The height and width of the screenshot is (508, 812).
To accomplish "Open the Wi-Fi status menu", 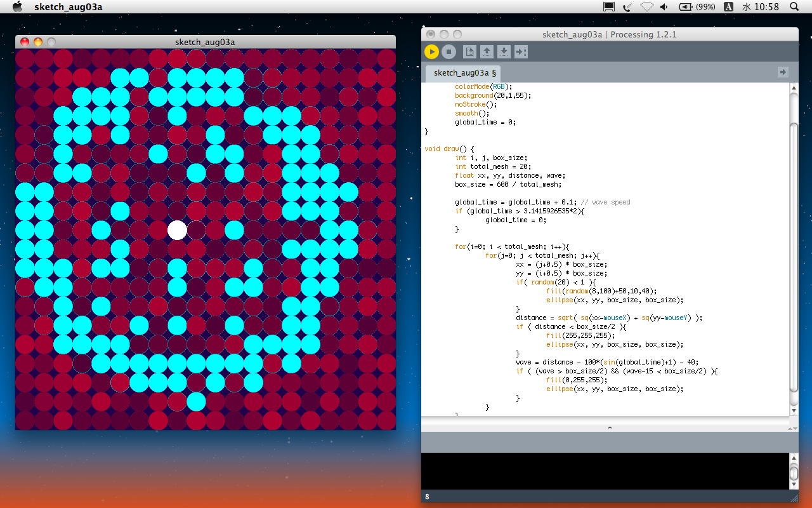I will click(x=646, y=7).
